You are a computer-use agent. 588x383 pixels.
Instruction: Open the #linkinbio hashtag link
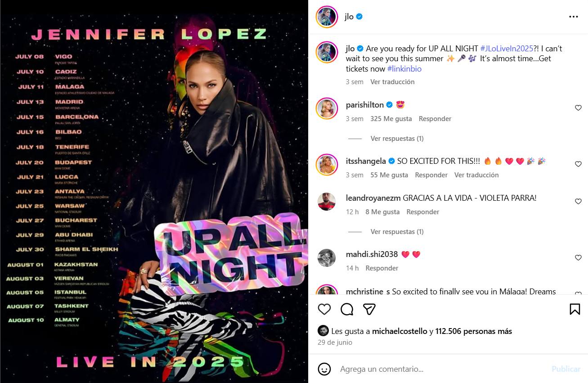404,69
